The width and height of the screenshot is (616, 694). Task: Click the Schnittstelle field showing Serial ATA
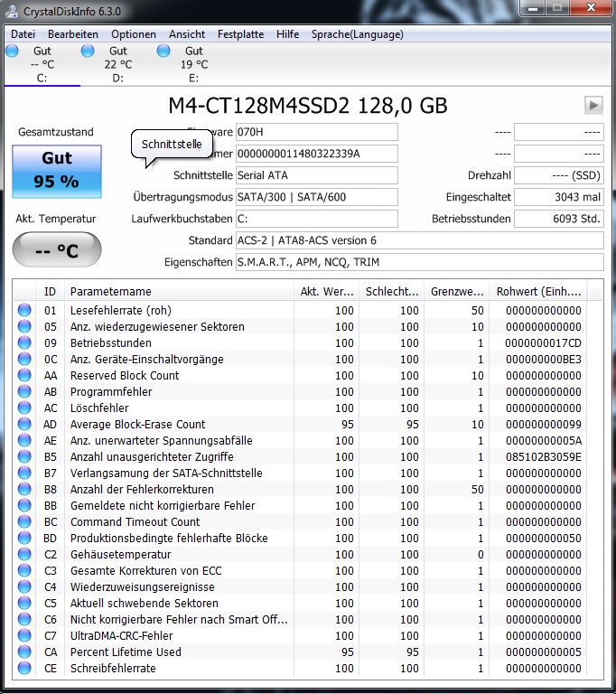click(x=317, y=175)
